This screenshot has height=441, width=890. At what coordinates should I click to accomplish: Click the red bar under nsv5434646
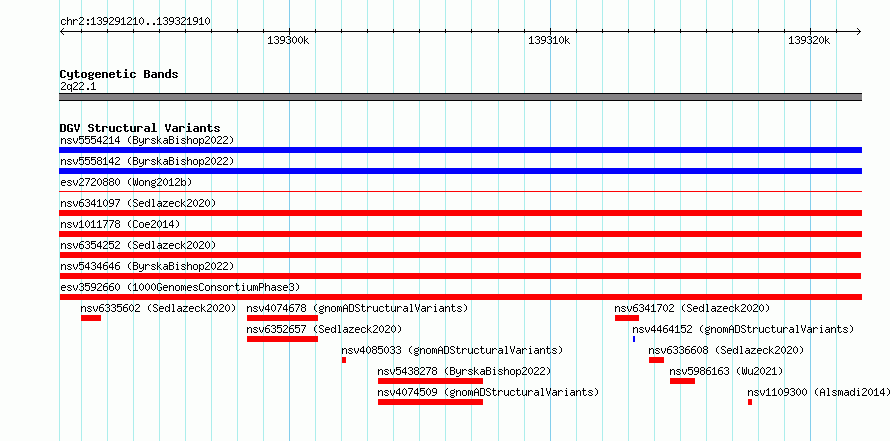tap(460, 276)
